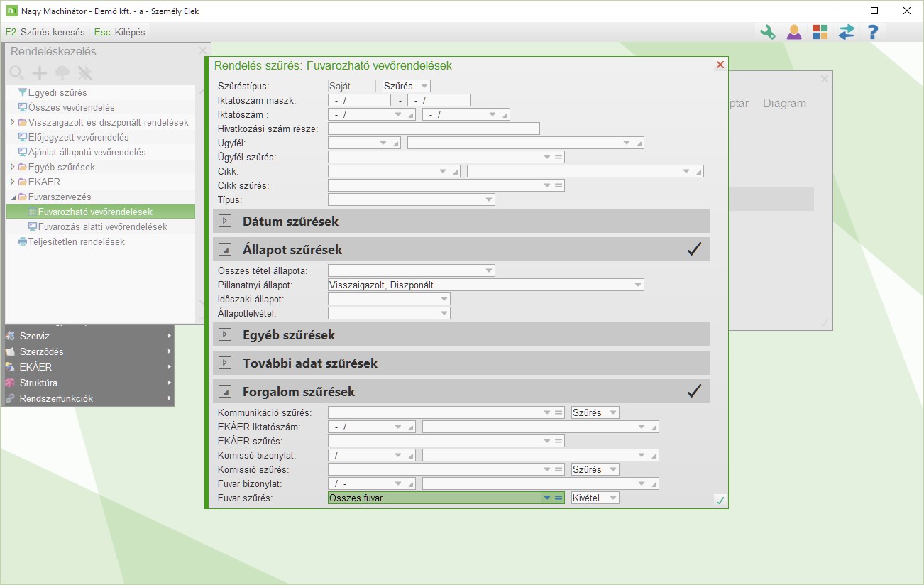Click equals icon in Kommunikáció szűrés field
Image resolution: width=924 pixels, height=585 pixels.
(x=559, y=412)
